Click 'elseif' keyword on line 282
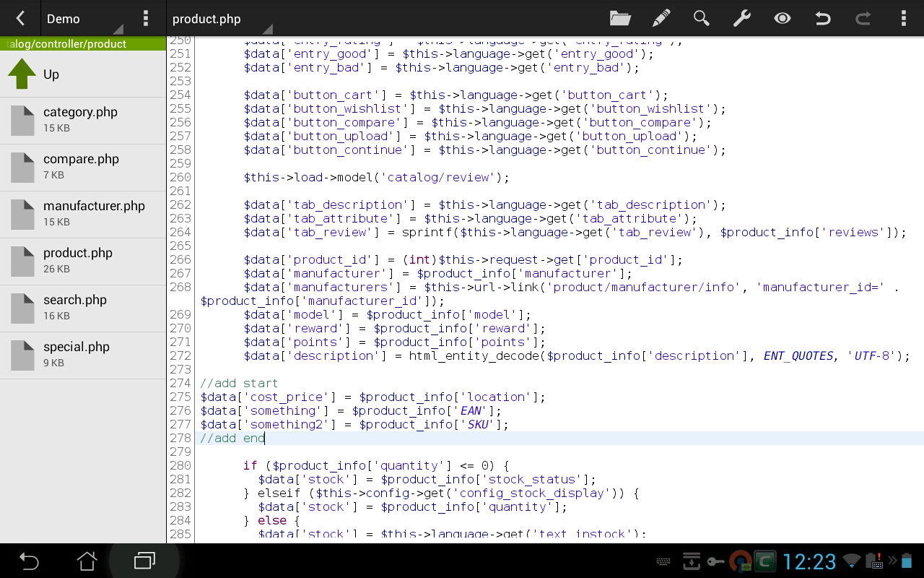The height and width of the screenshot is (578, 924). pos(279,493)
